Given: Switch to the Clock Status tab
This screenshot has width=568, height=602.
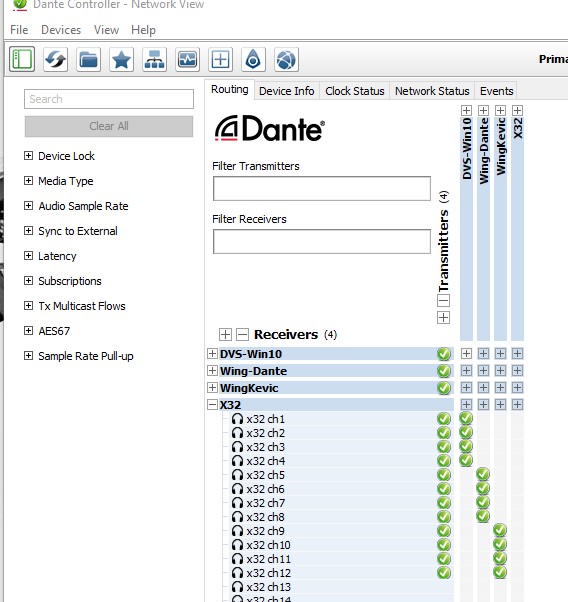Looking at the screenshot, I should pos(354,91).
